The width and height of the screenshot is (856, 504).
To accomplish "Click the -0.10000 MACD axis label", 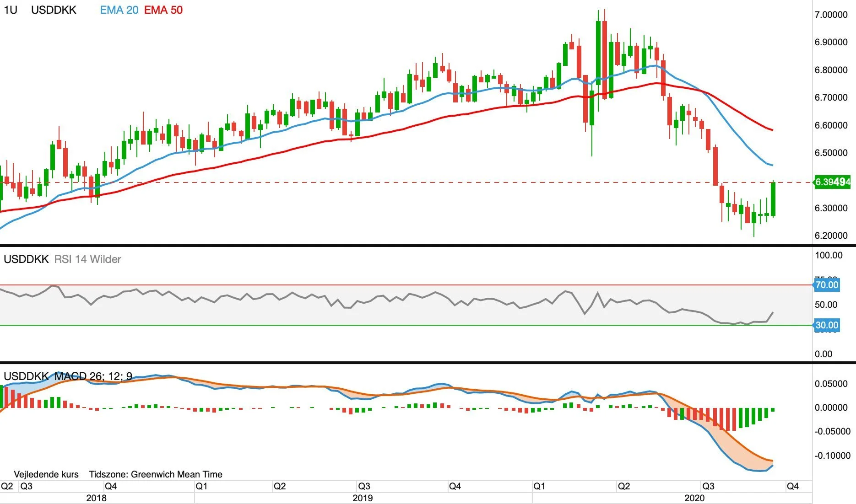I will 833,456.
